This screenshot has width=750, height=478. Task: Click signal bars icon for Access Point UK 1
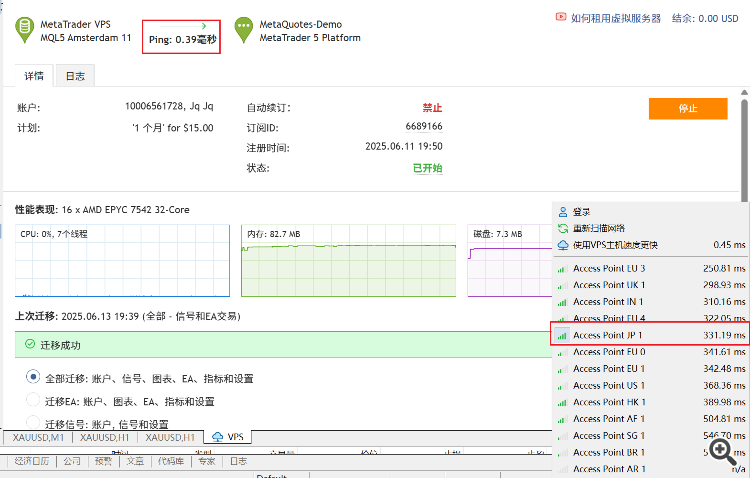coord(562,286)
